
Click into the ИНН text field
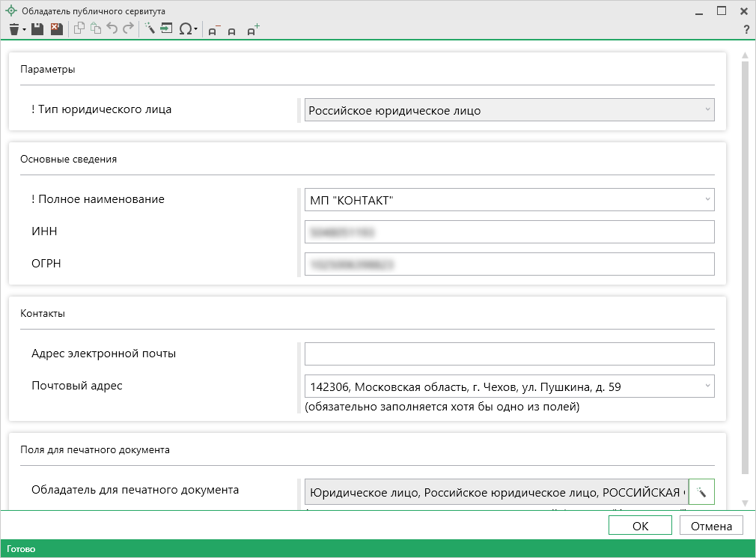tap(509, 232)
